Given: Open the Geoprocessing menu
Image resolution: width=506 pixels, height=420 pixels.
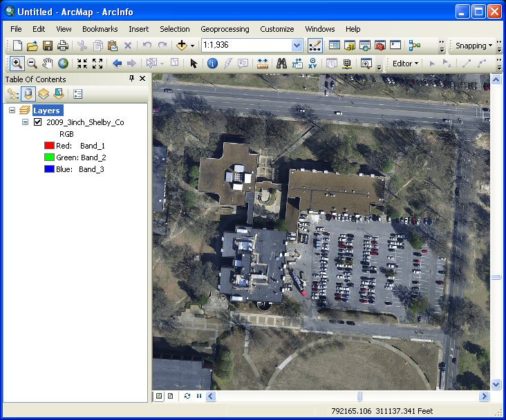Looking at the screenshot, I should [225, 29].
